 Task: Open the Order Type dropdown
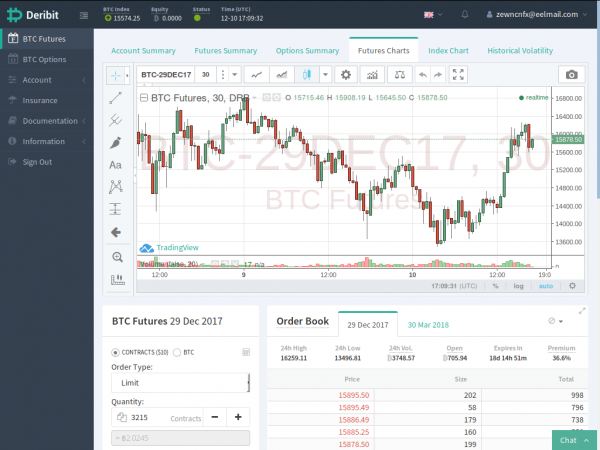(x=180, y=383)
